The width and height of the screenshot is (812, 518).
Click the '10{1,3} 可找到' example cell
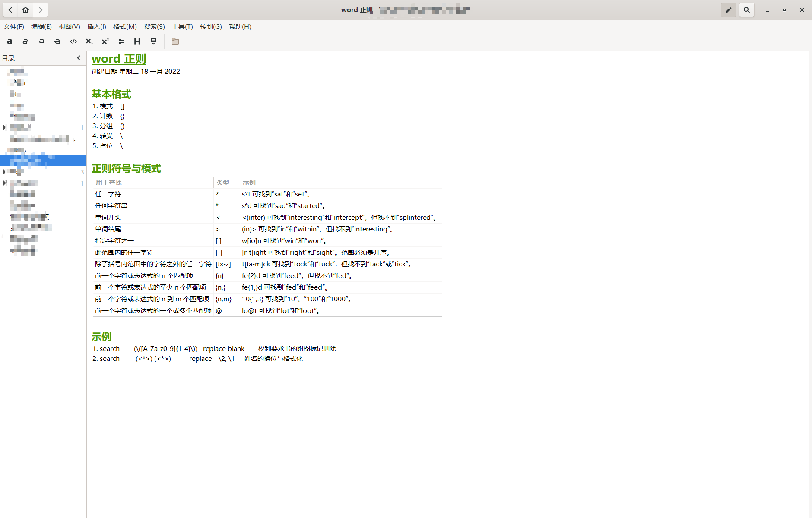(341, 299)
